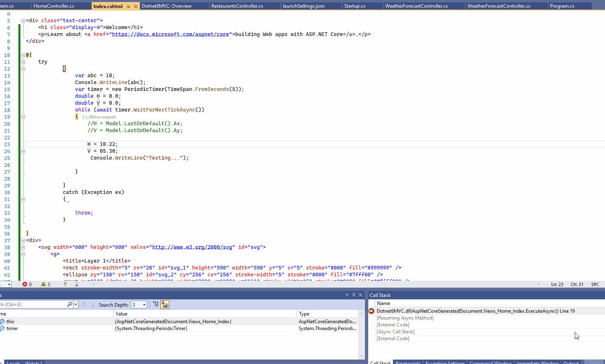The width and height of the screenshot is (605, 364).
Task: Select the Views_Home_Index.ExecuteAsync() Line 19 frame
Action: (x=475, y=311)
